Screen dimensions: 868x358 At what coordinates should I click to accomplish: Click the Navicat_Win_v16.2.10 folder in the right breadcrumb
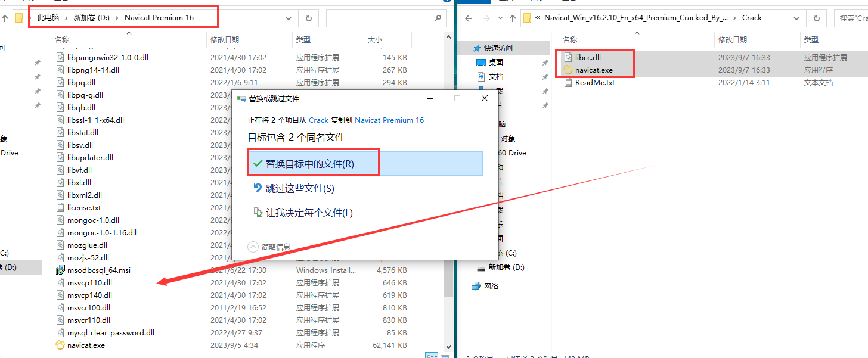(x=636, y=18)
